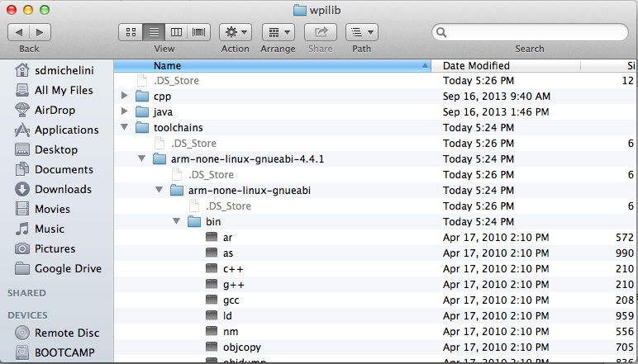
Task: Toggle list view mode button
Action: (154, 32)
